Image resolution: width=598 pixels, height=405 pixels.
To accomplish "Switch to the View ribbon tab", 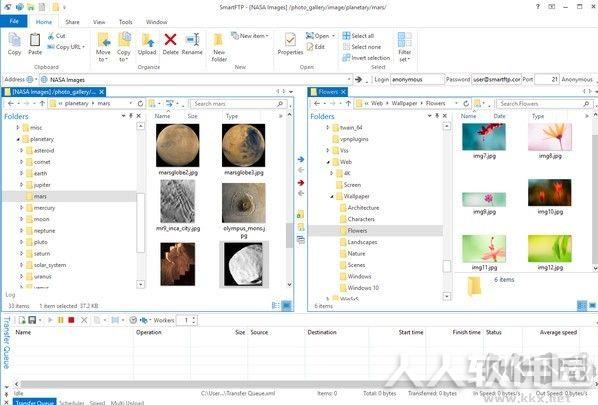I will (x=99, y=22).
